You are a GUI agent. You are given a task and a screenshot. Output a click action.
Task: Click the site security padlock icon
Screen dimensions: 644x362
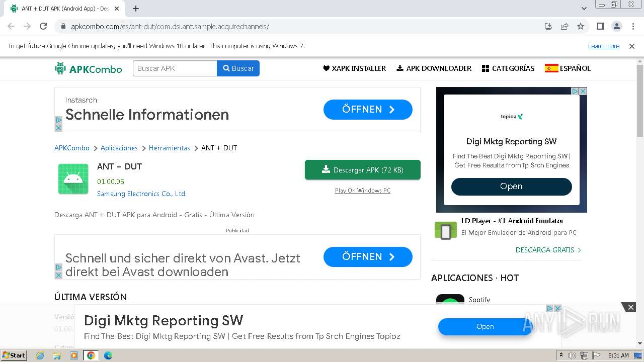[x=63, y=27]
